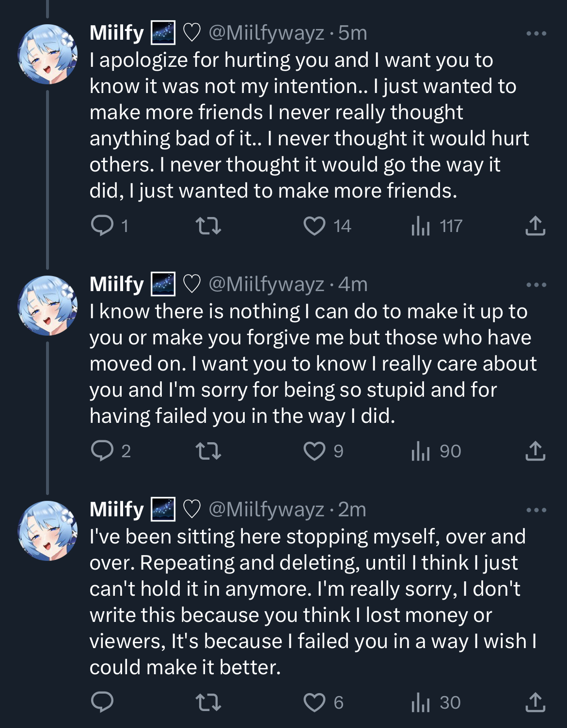Like the tweet with 14 likes

[x=315, y=226]
